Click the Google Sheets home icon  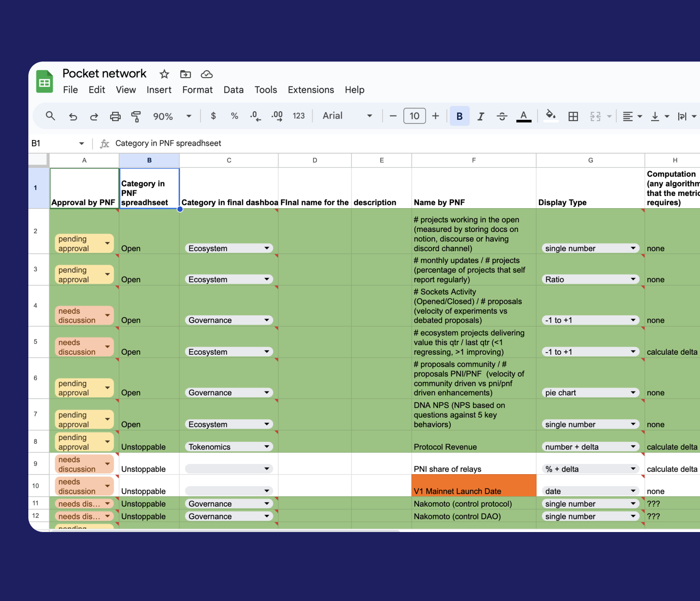[44, 81]
